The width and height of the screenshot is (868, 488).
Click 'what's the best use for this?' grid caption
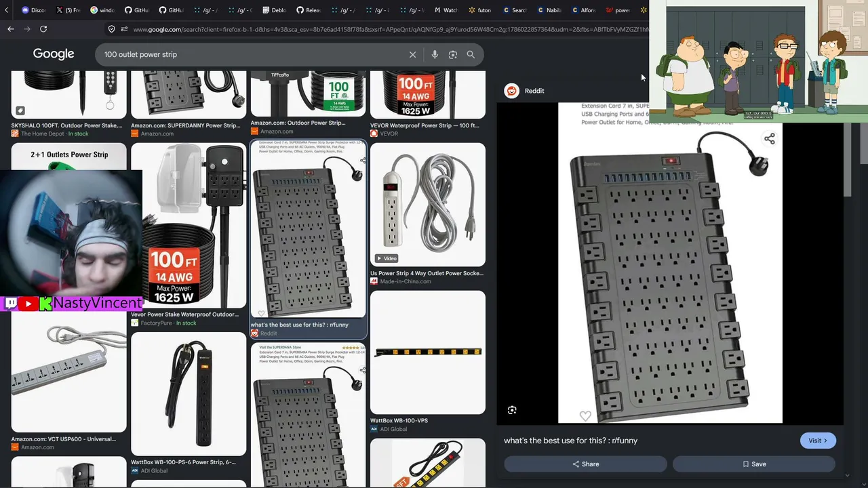(x=299, y=325)
